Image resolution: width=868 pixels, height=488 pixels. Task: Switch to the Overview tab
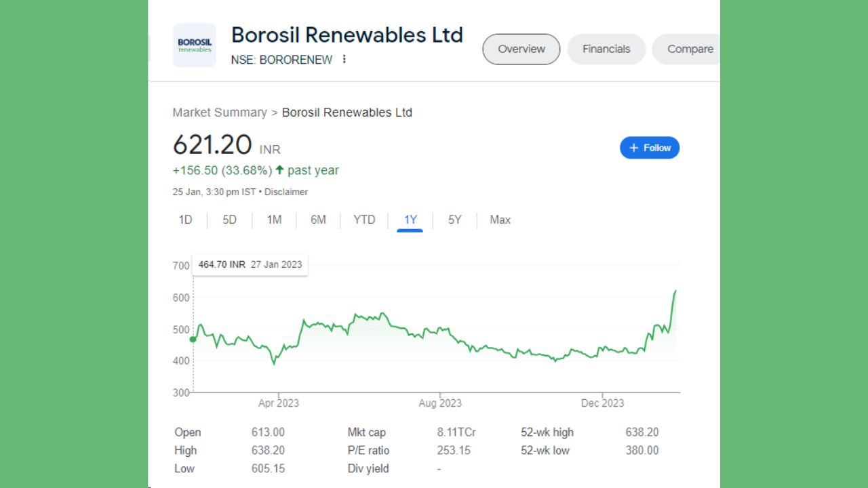[521, 49]
